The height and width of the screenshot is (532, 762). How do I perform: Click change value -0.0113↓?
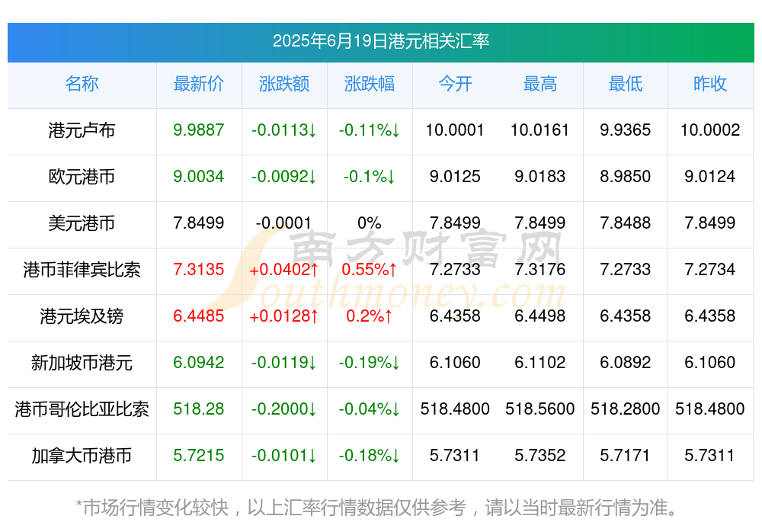tap(284, 130)
